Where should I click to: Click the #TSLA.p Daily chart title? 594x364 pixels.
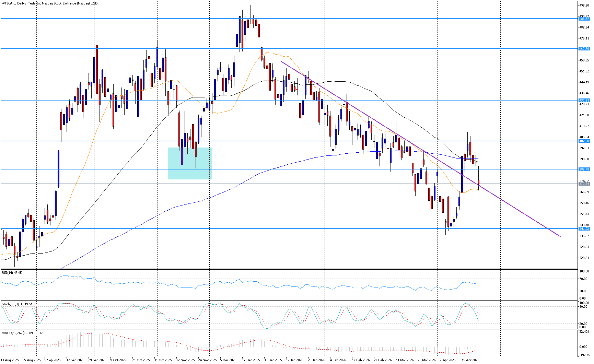click(x=50, y=3)
